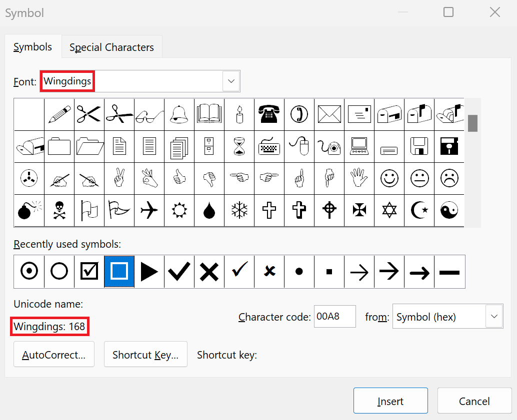
Task: Select the black floppy disk symbol
Action: tap(449, 146)
